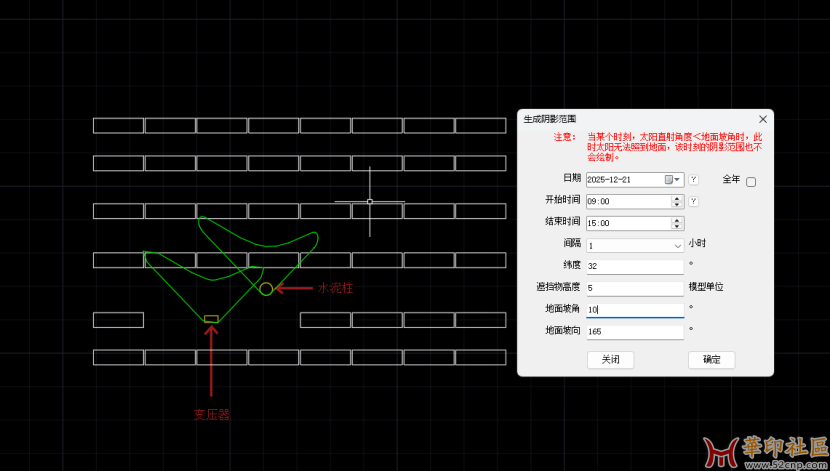The width and height of the screenshot is (831, 472).
Task: Decrease end time with down arrow
Action: tap(676, 226)
